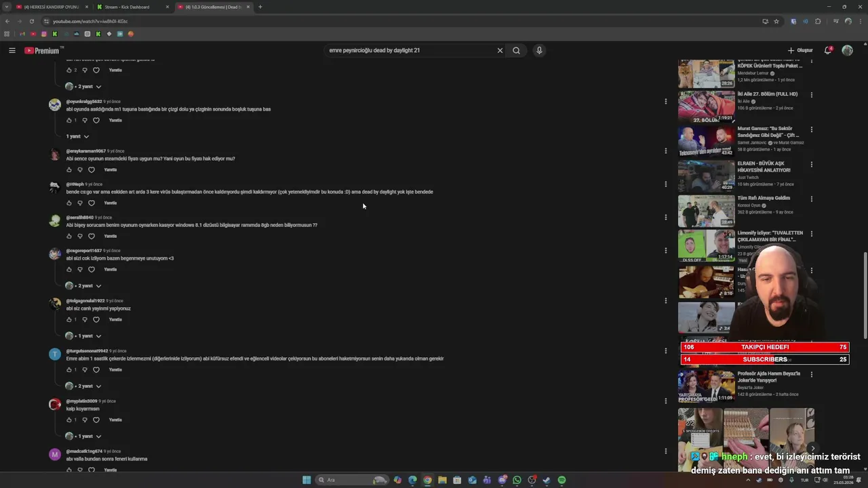Like the comment by @eraykaraman9067

(68, 169)
